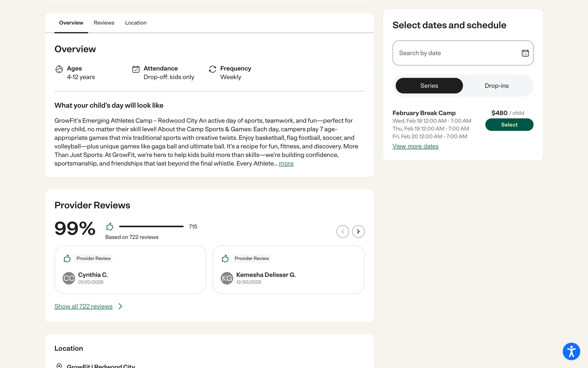This screenshot has height=368, width=588.
Task: Click the Search by date field
Action: pyautogui.click(x=456, y=53)
